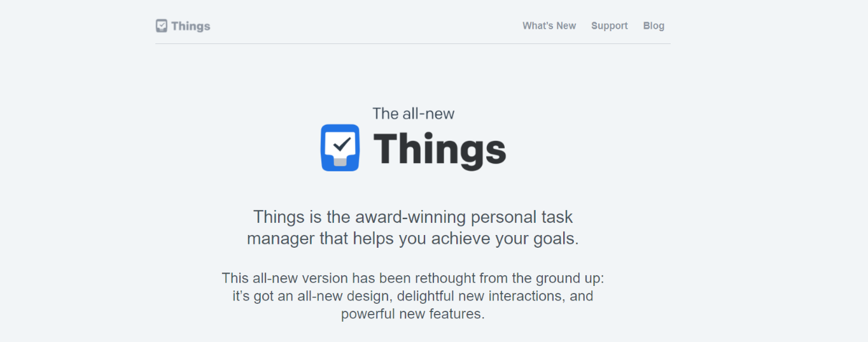Click the text "from the ground up:"

coord(542,278)
